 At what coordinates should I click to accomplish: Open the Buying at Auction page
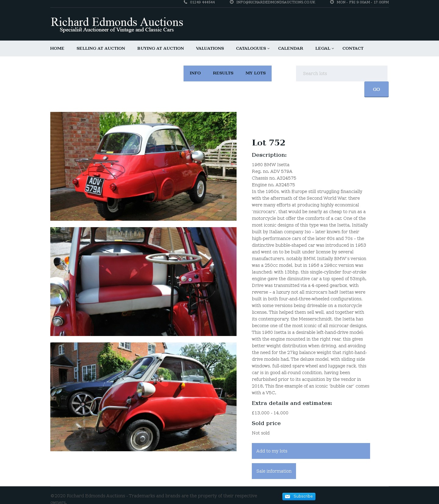point(161,48)
